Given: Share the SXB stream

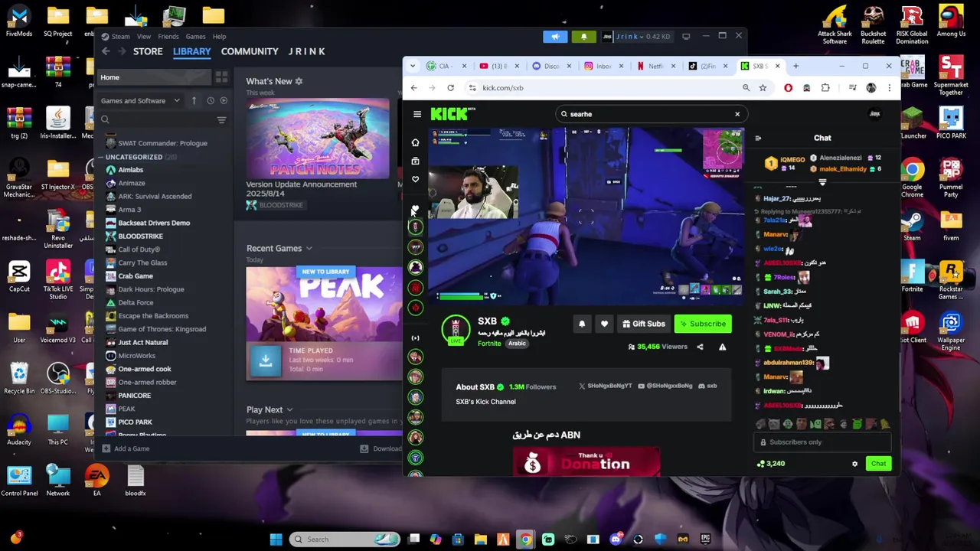Looking at the screenshot, I should [700, 347].
